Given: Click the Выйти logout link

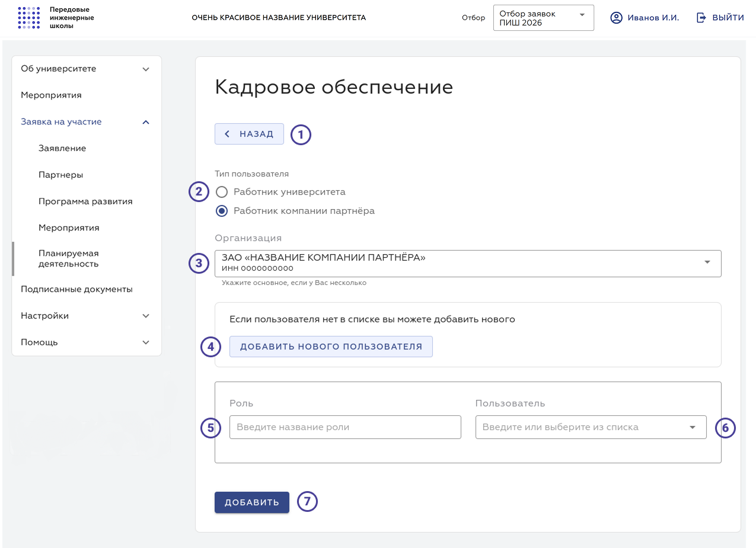Looking at the screenshot, I should [x=720, y=18].
